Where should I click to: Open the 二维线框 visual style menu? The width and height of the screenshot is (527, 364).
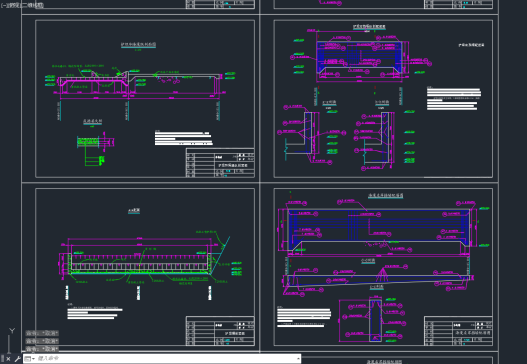[32, 5]
